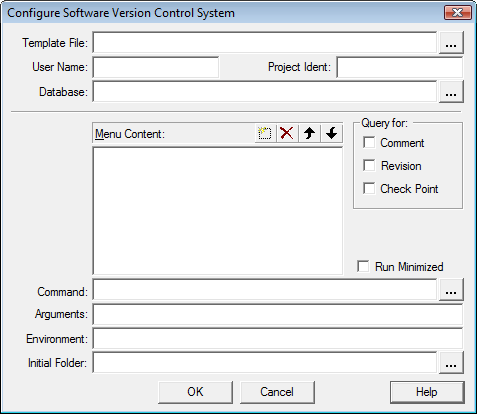Image resolution: width=477 pixels, height=414 pixels.
Task: Click the Cancel button
Action: point(277,392)
